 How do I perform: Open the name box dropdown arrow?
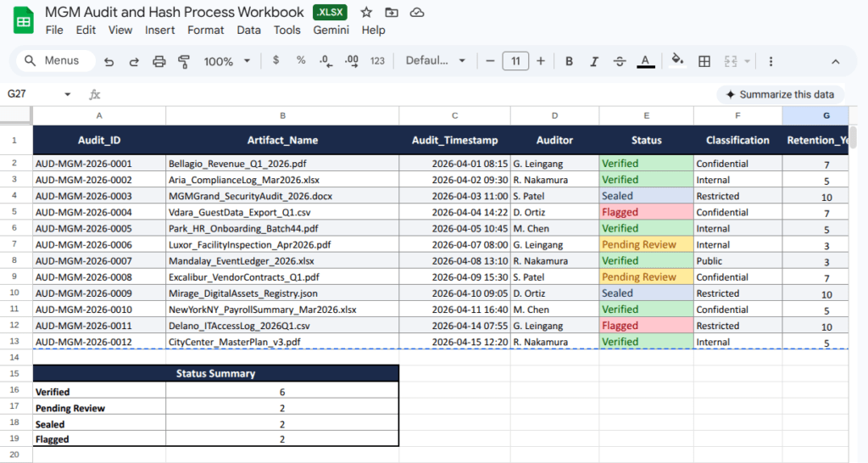[x=68, y=95]
